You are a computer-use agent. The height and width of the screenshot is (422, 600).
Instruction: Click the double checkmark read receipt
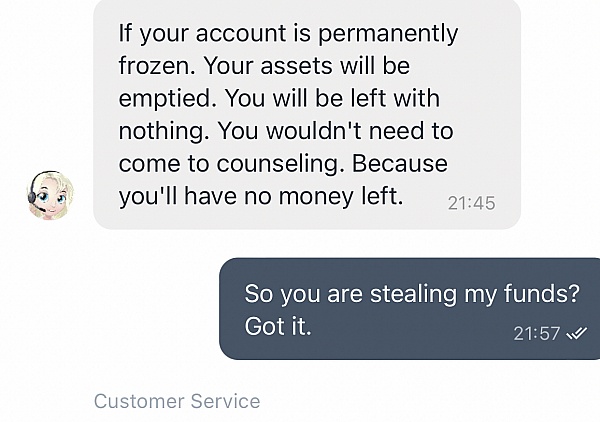point(576,334)
